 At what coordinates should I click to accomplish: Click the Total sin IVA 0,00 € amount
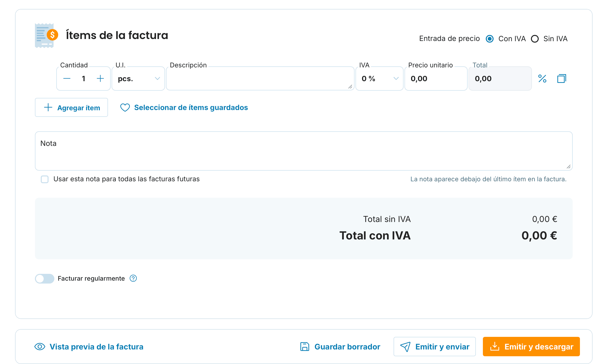tap(545, 219)
